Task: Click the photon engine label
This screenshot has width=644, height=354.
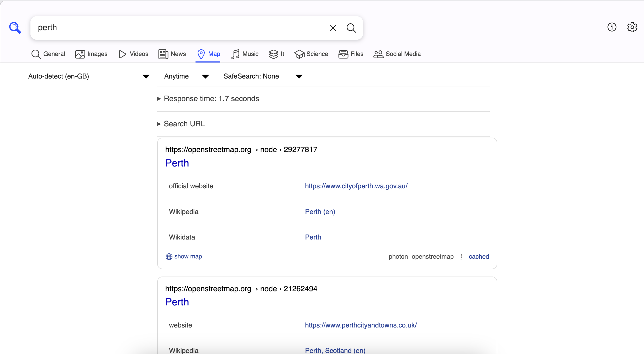Action: click(x=398, y=257)
